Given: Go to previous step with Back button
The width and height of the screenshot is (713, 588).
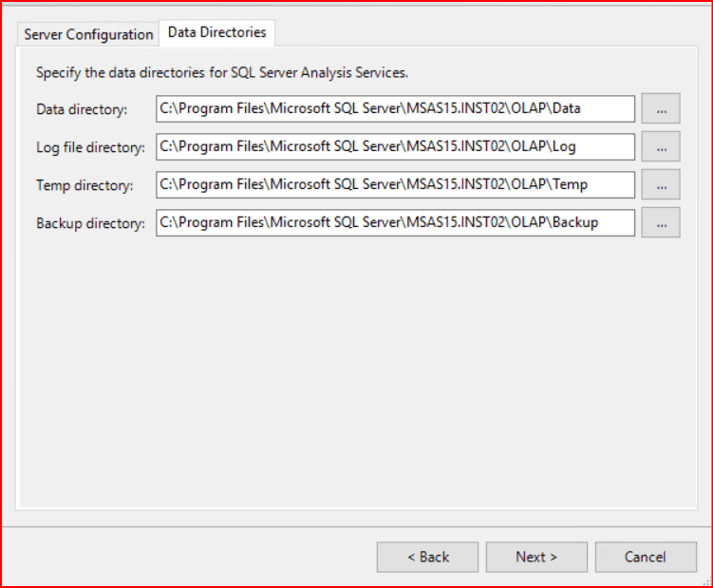Looking at the screenshot, I should pyautogui.click(x=427, y=558).
